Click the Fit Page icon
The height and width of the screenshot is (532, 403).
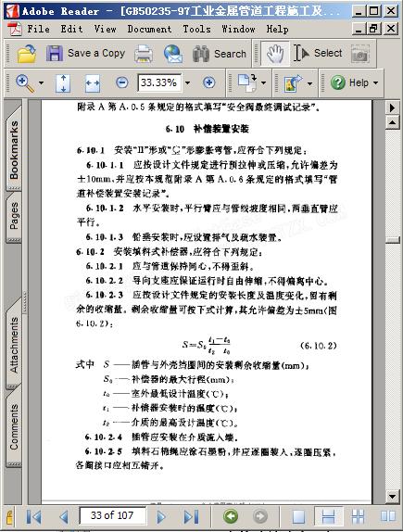tap(63, 83)
